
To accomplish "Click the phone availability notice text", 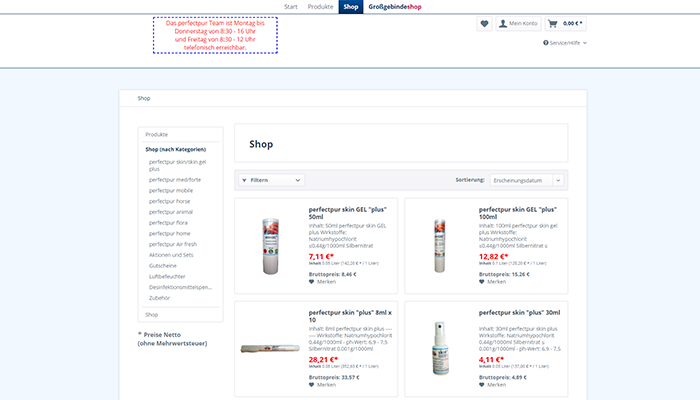I will tap(215, 35).
